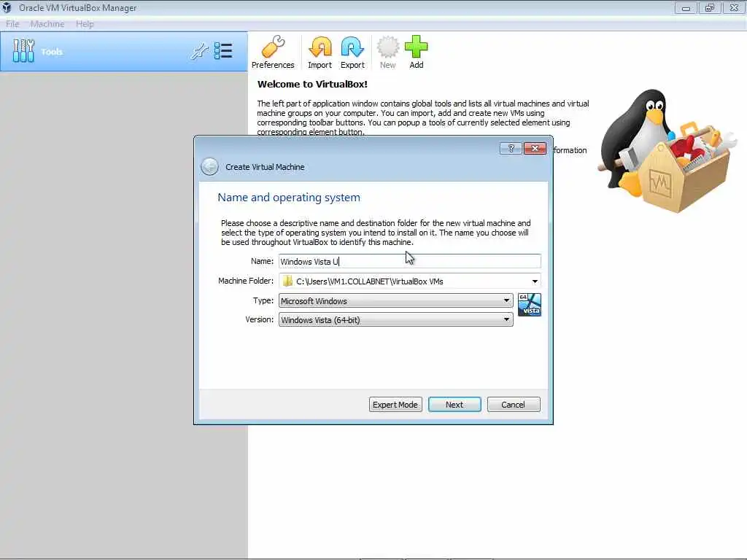747x560 pixels.
Task: Click the Expert Mode button
Action: click(x=395, y=404)
